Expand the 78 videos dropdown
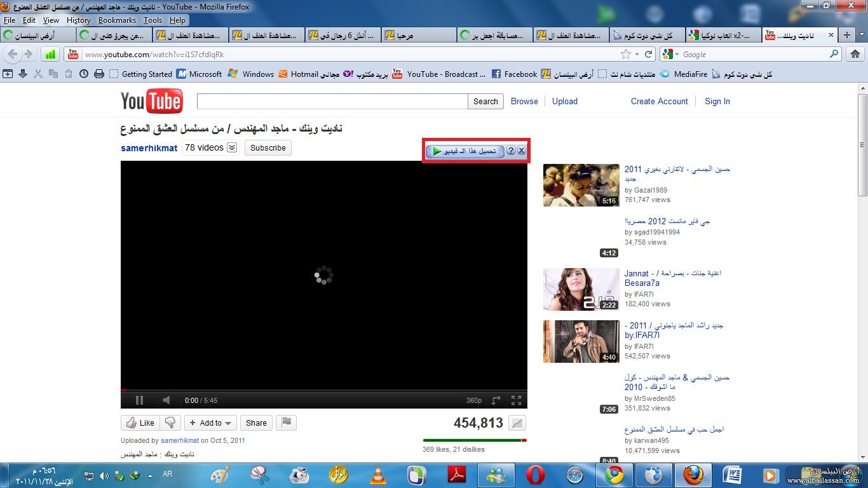868x488 pixels. 232,147
